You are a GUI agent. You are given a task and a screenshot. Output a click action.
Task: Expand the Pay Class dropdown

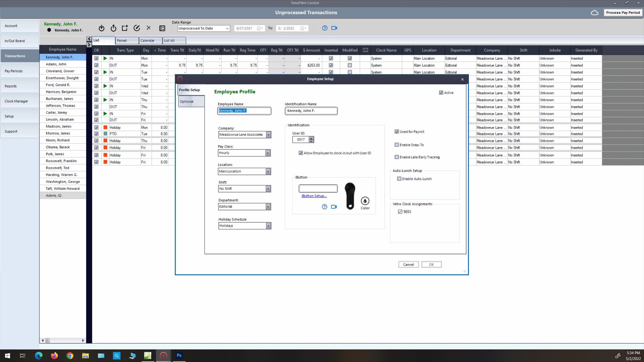(x=268, y=153)
